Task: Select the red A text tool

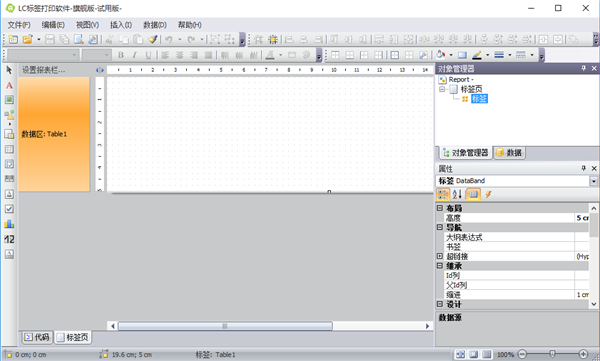Action: point(9,85)
